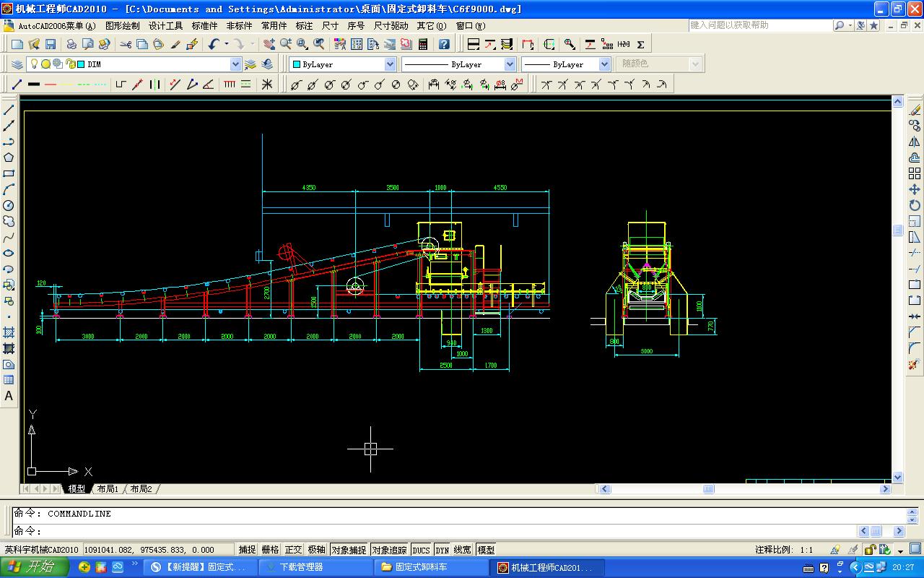This screenshot has width=924, height=578.
Task: Click the Sigma summation icon
Action: coord(640,44)
